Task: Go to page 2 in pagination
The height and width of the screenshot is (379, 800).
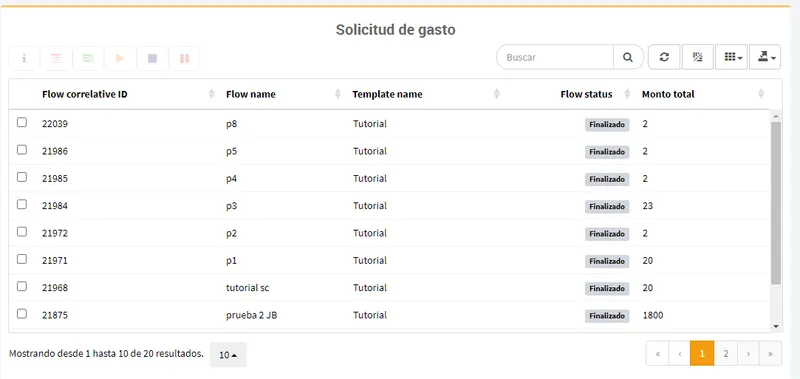Action: click(x=726, y=353)
